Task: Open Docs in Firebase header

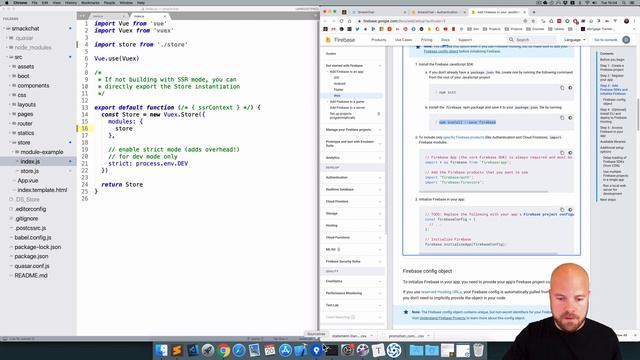Action: click(x=445, y=40)
